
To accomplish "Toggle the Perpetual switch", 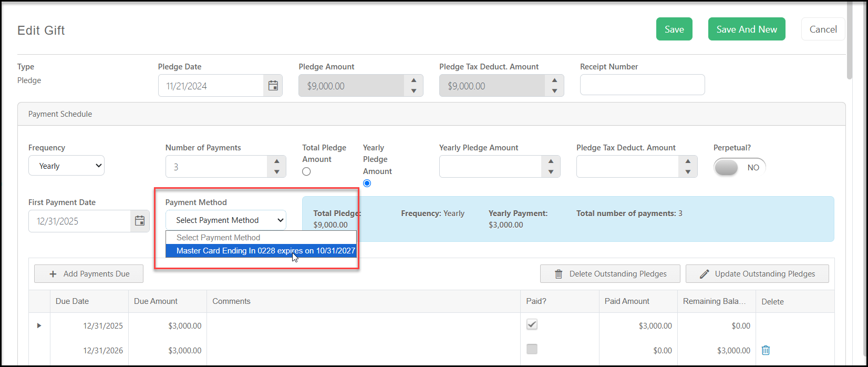I will click(739, 167).
